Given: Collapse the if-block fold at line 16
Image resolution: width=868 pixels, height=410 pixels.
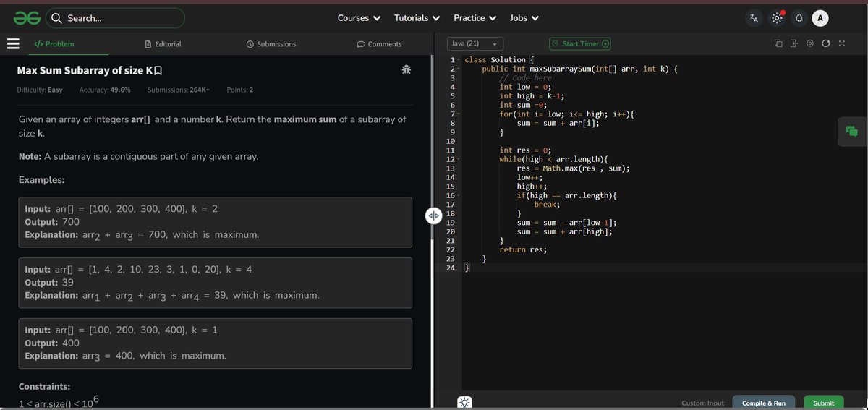Looking at the screenshot, I should (x=459, y=195).
